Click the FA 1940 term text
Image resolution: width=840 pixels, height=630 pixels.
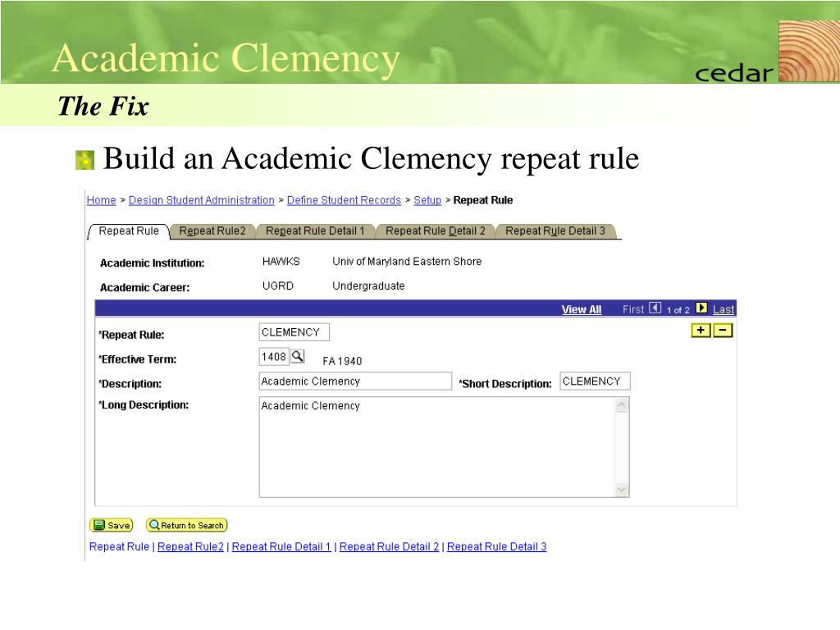coord(342,361)
